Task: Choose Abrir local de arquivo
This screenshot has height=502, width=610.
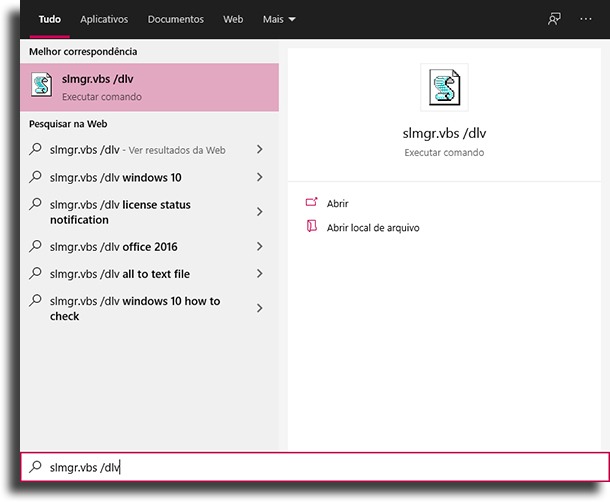Action: click(x=373, y=228)
